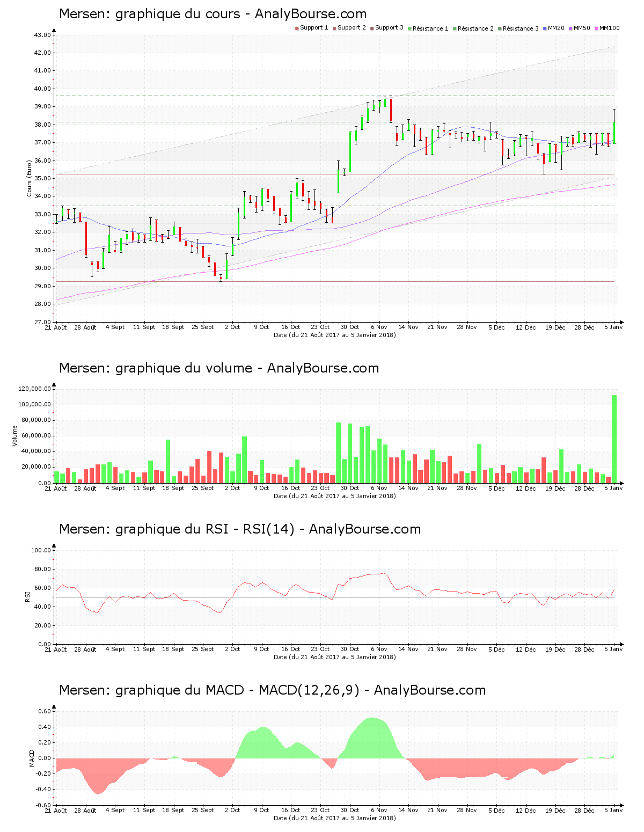Screen dimensions: 644x832
Task: Click the tallest green volume bar at 5 Janv
Action: (x=614, y=439)
